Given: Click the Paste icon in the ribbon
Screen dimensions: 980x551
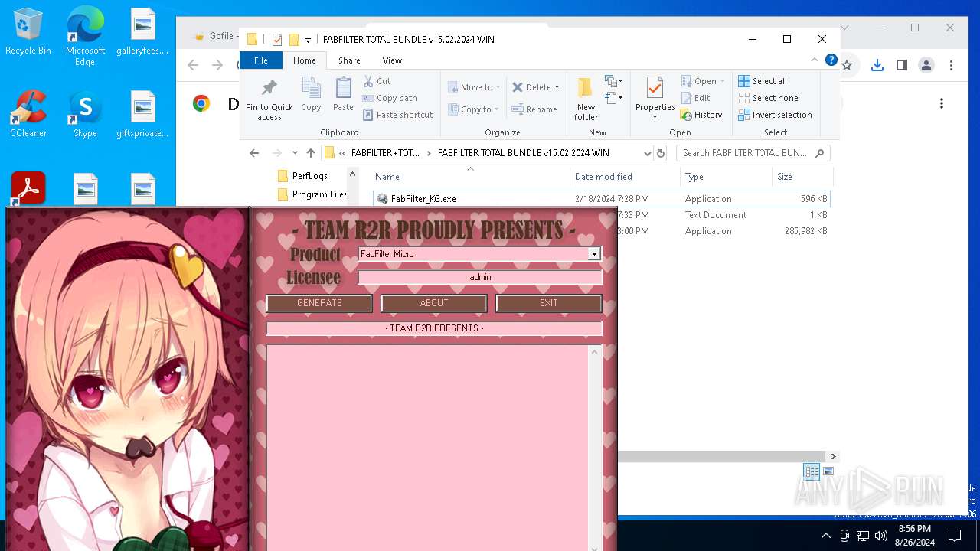Looking at the screenshot, I should pyautogui.click(x=343, y=87).
